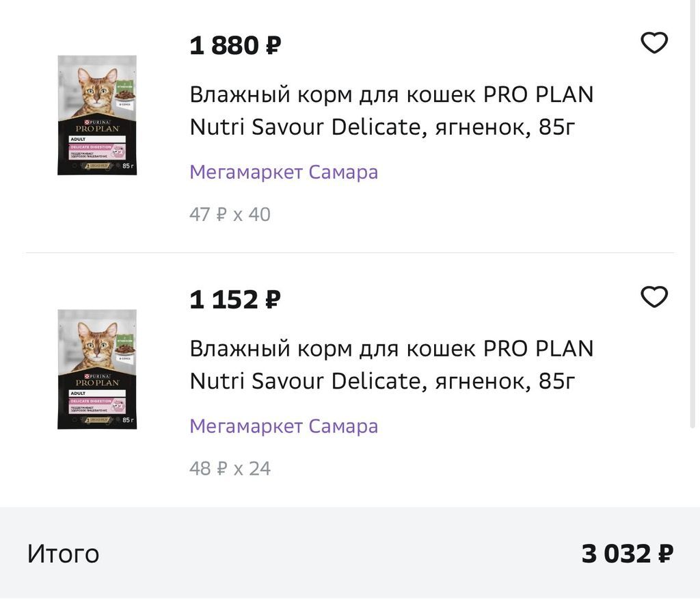Add the 1 880 ₽ item to favorites
This screenshot has height=600, width=700.
click(x=654, y=43)
